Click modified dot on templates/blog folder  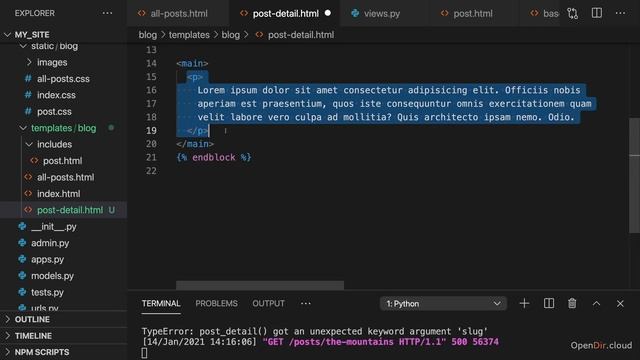(x=111, y=128)
